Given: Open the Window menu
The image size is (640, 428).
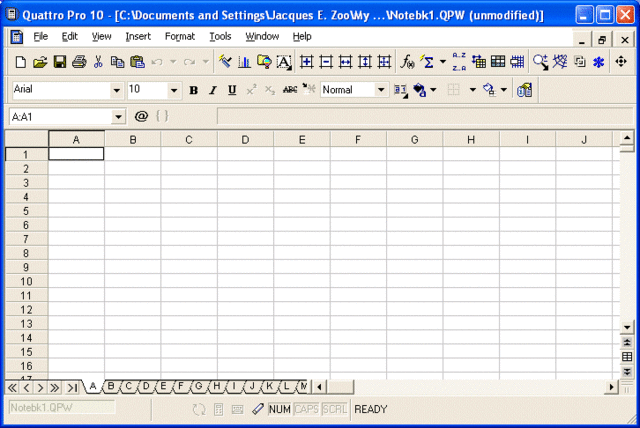Looking at the screenshot, I should [262, 36].
